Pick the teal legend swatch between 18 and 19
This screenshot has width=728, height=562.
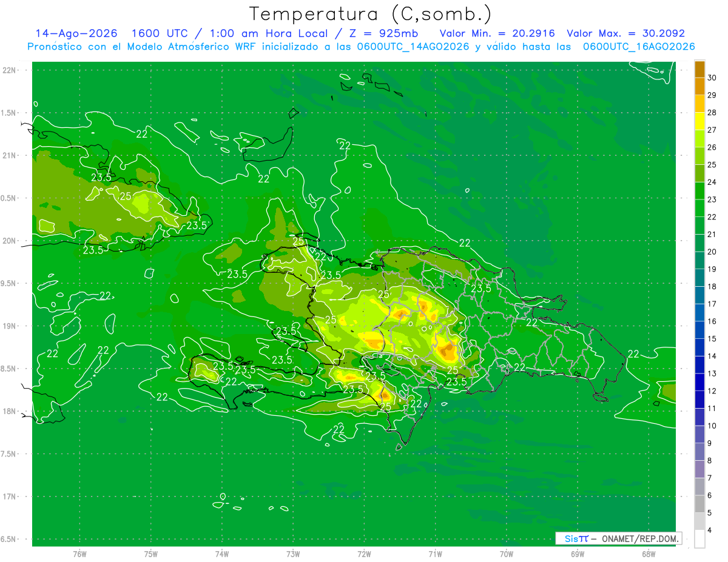(x=699, y=278)
